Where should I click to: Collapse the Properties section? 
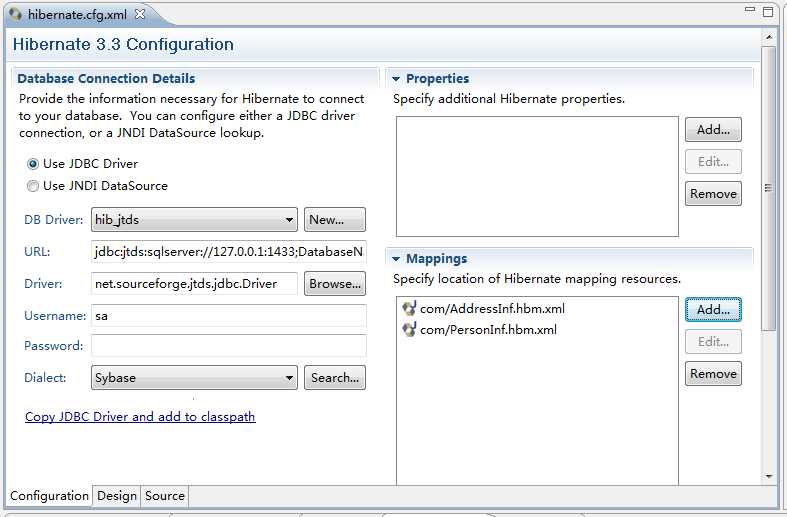(x=396, y=79)
